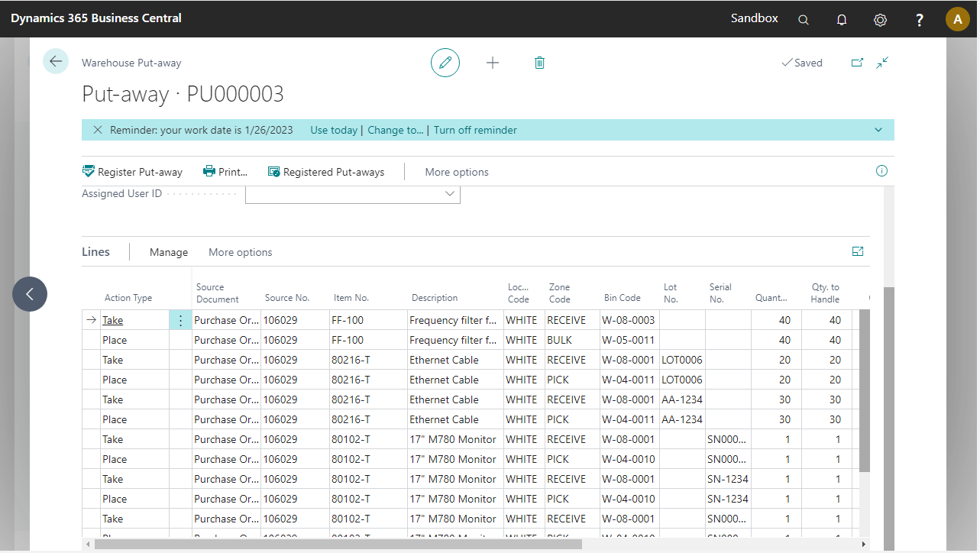This screenshot has width=980, height=553.
Task: Open the notifications bell
Action: [842, 20]
